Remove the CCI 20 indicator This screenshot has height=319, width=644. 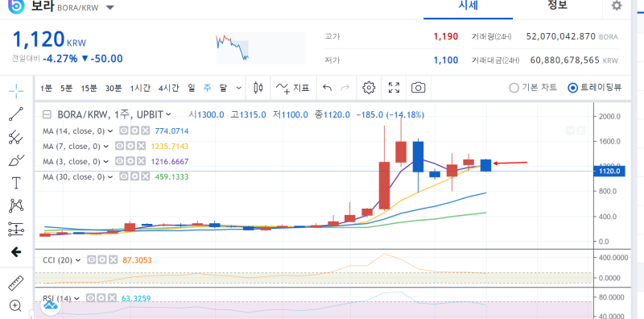(114, 260)
